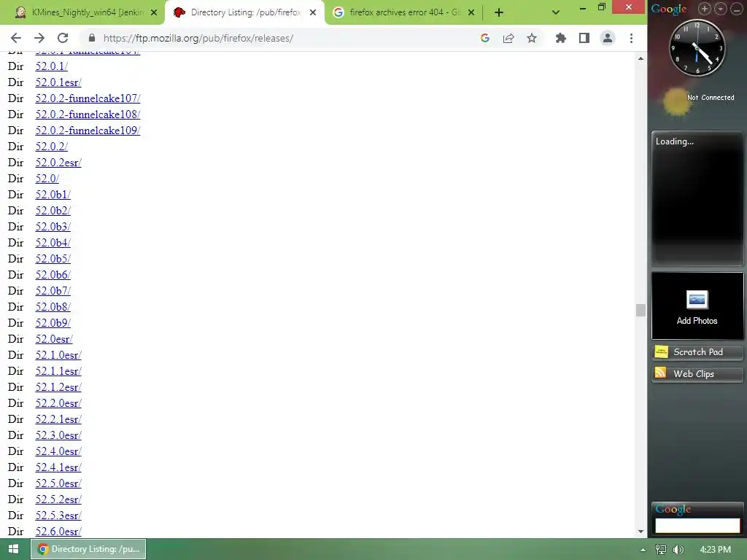Screen dimensions: 747x560
Task: Open 52.0.2-funnelcake107/ link
Action: pos(88,98)
